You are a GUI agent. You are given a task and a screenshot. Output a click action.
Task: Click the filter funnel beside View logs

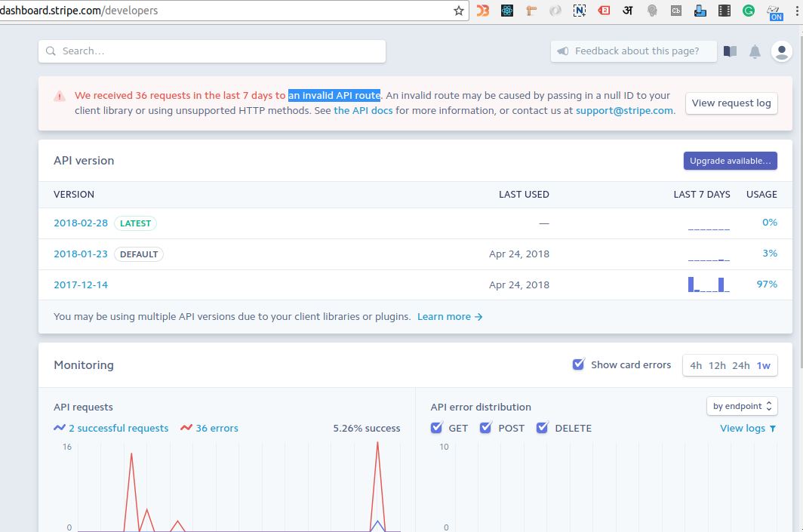773,429
